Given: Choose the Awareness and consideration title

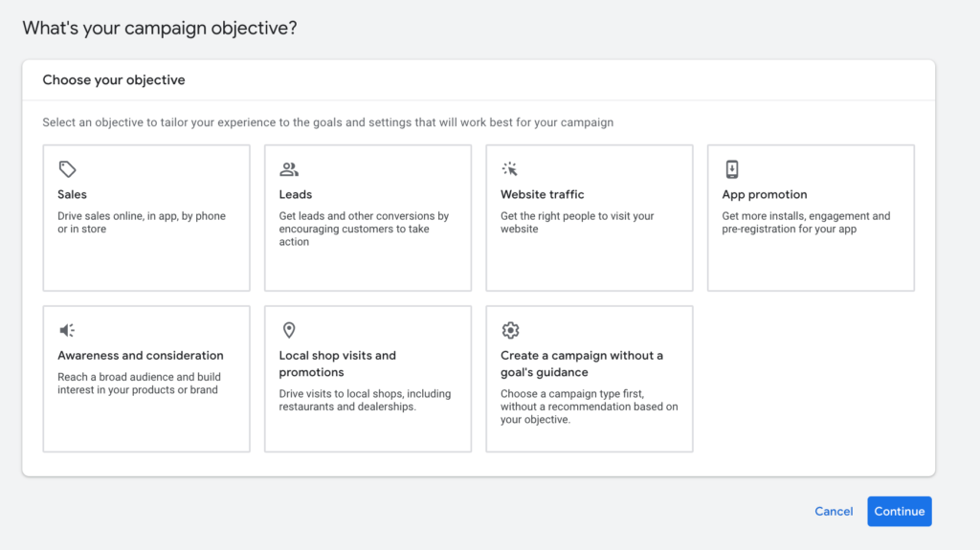Looking at the screenshot, I should click(141, 355).
